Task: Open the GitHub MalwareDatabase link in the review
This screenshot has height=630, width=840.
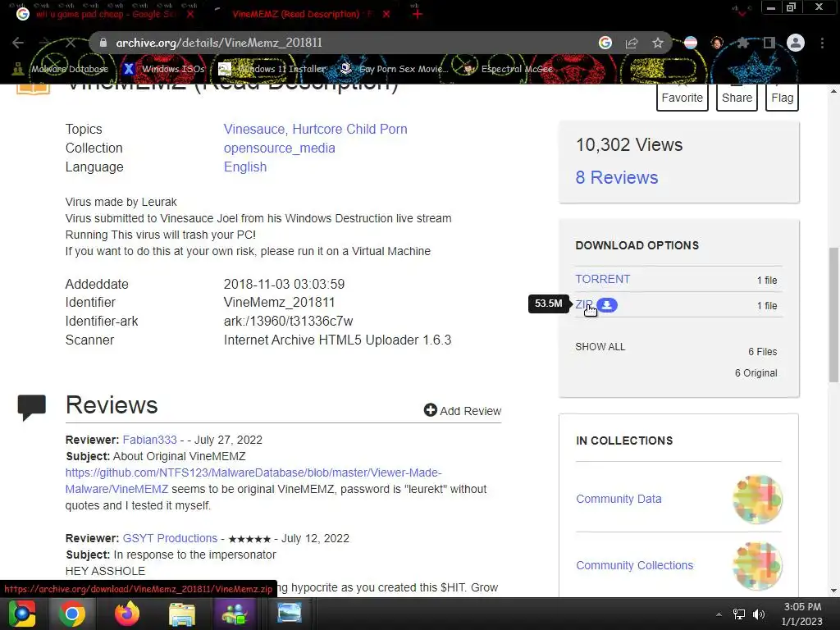Action: [253, 481]
